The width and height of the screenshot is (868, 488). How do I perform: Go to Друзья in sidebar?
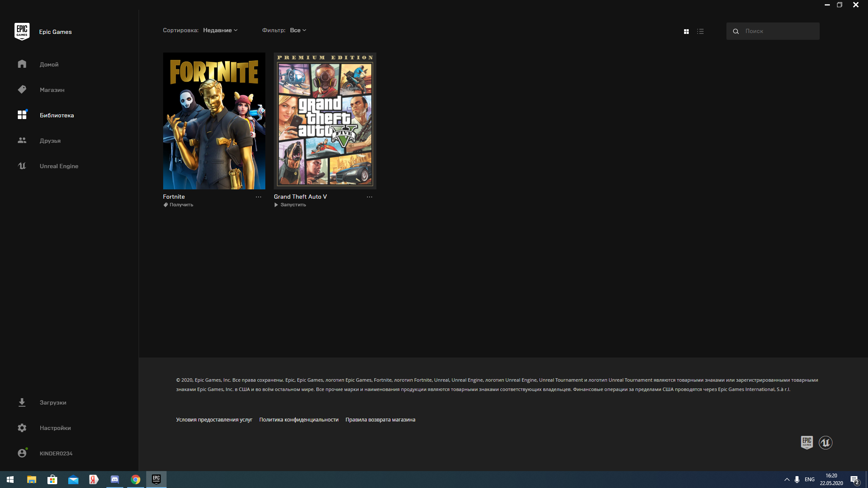[50, 141]
